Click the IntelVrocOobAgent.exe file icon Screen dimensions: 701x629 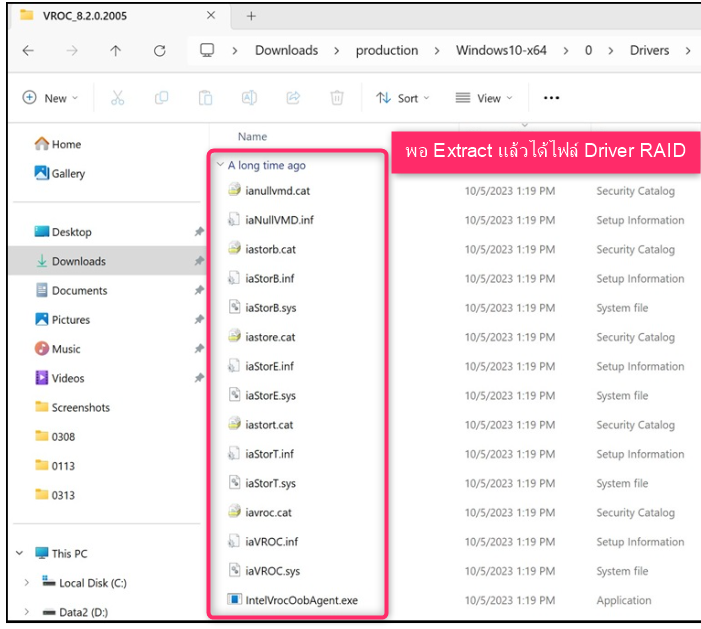click(x=234, y=599)
